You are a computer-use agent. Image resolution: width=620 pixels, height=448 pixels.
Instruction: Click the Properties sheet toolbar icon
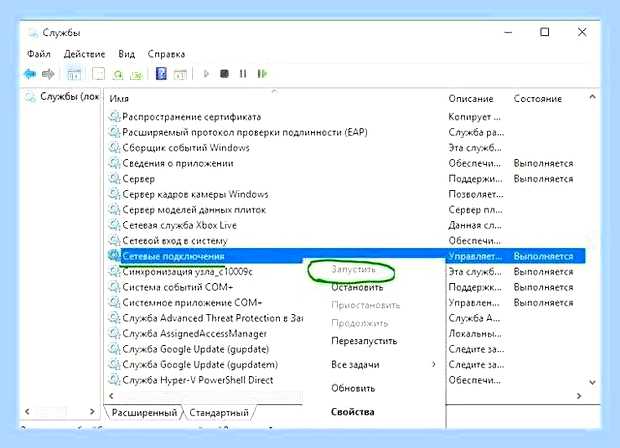(x=98, y=74)
